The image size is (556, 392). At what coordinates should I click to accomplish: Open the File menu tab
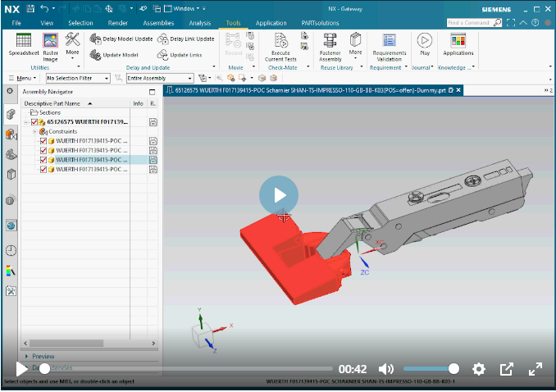point(16,23)
